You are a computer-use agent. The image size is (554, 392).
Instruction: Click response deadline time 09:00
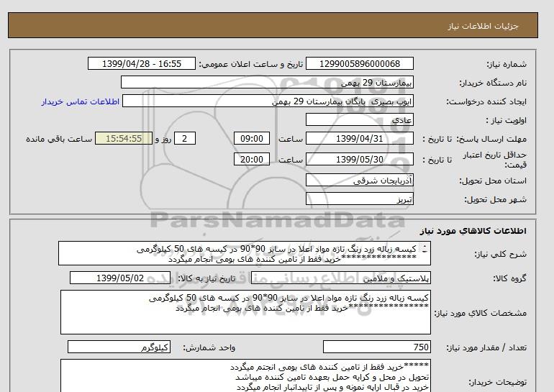252,138
